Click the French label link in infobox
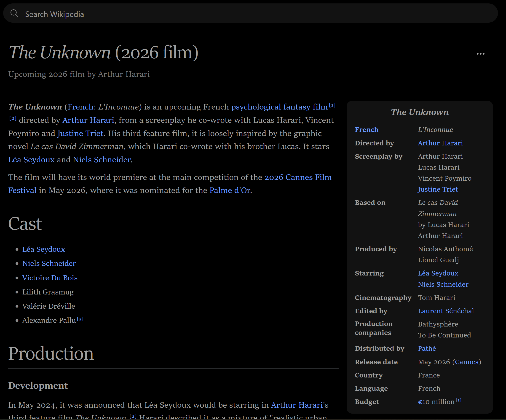This screenshot has width=506, height=420. coord(367,130)
